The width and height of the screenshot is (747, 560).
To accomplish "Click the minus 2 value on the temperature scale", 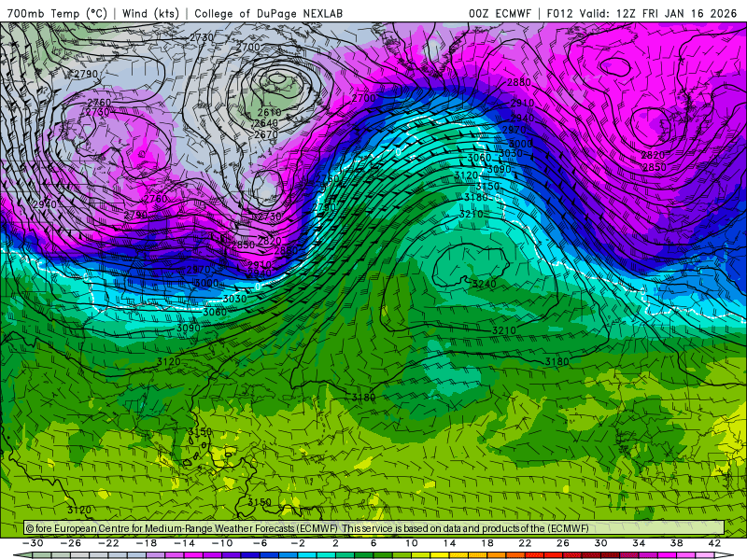I will tap(298, 543).
